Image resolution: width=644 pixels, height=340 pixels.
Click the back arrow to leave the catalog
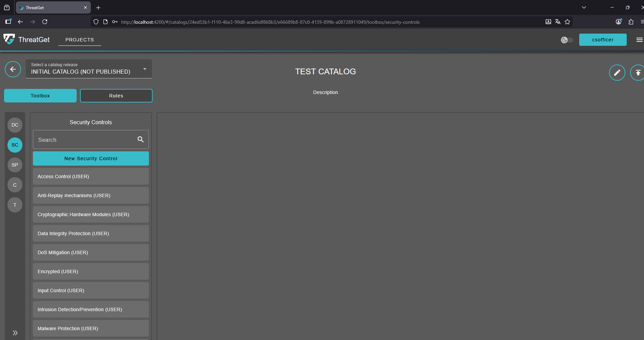pyautogui.click(x=13, y=69)
